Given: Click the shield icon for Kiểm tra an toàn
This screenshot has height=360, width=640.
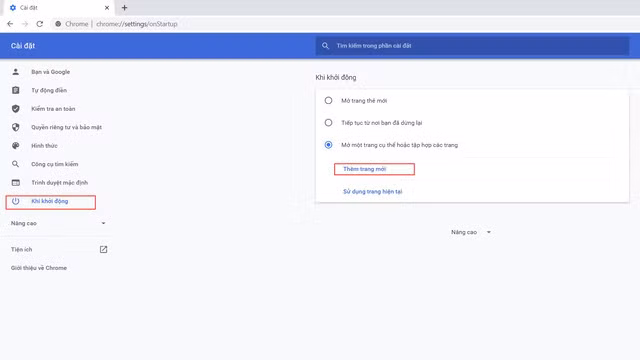Looking at the screenshot, I should (16, 109).
